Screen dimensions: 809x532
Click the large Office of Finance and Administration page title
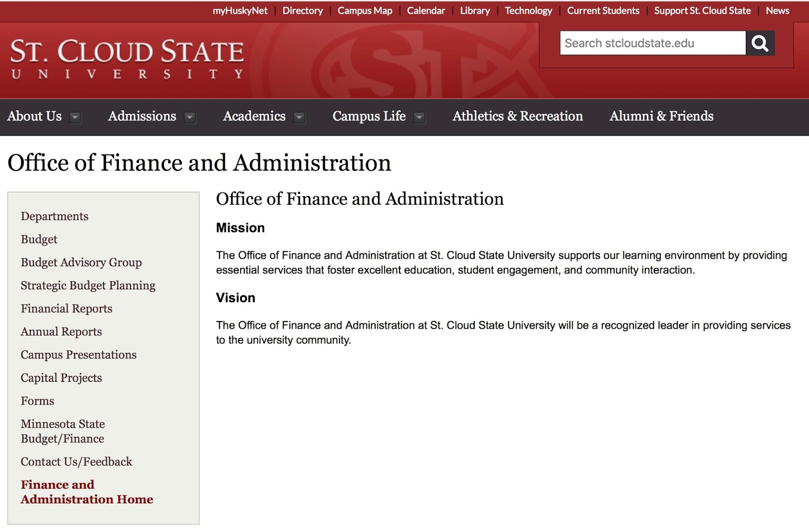click(x=199, y=163)
